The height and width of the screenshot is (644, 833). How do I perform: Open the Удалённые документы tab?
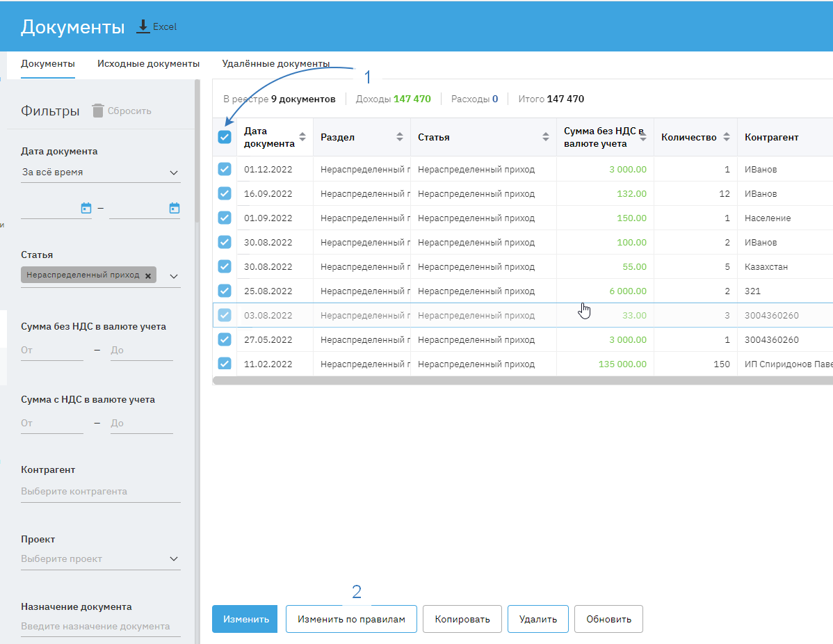(x=275, y=63)
